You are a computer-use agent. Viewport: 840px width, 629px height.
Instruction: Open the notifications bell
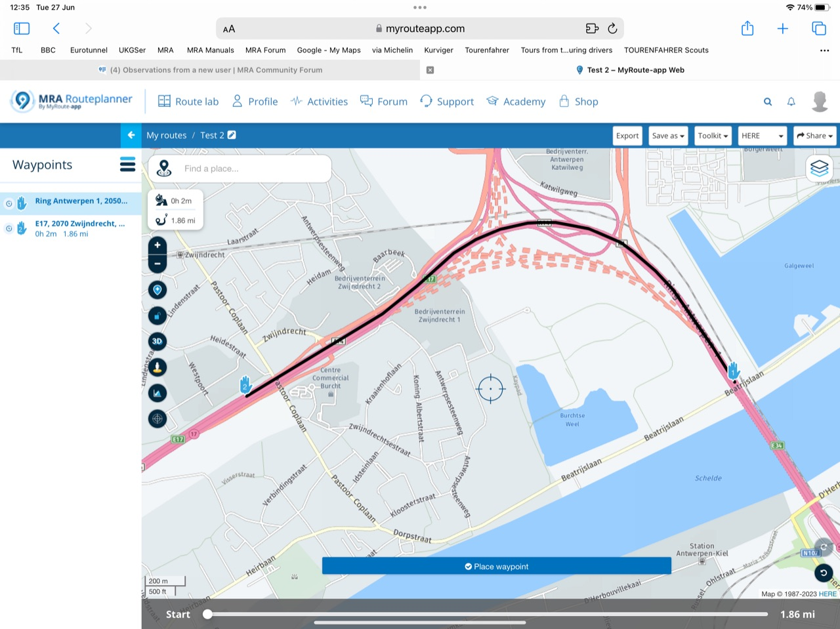click(x=791, y=102)
